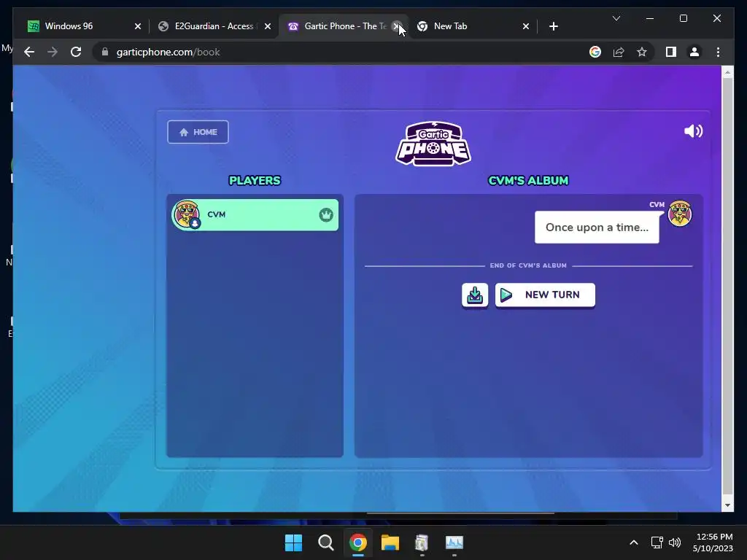The width and height of the screenshot is (747, 560).
Task: Bookmark this page with the star
Action: tap(642, 52)
